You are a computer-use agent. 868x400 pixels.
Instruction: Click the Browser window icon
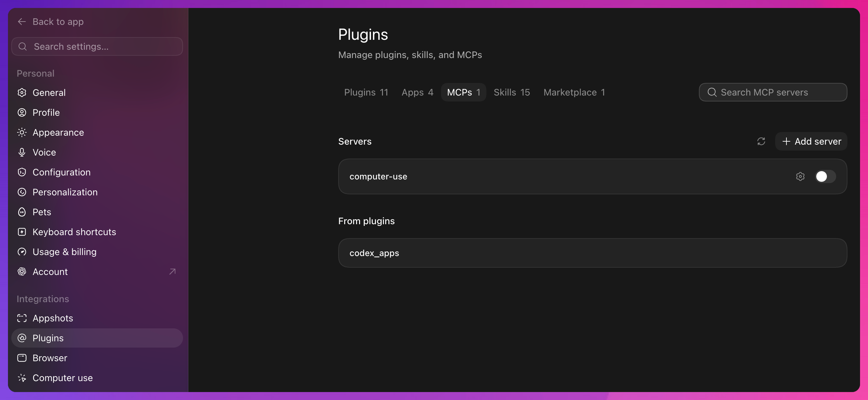22,358
